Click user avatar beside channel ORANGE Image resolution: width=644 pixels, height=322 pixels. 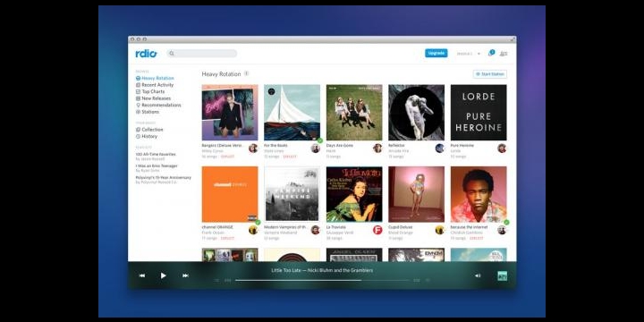[253, 230]
